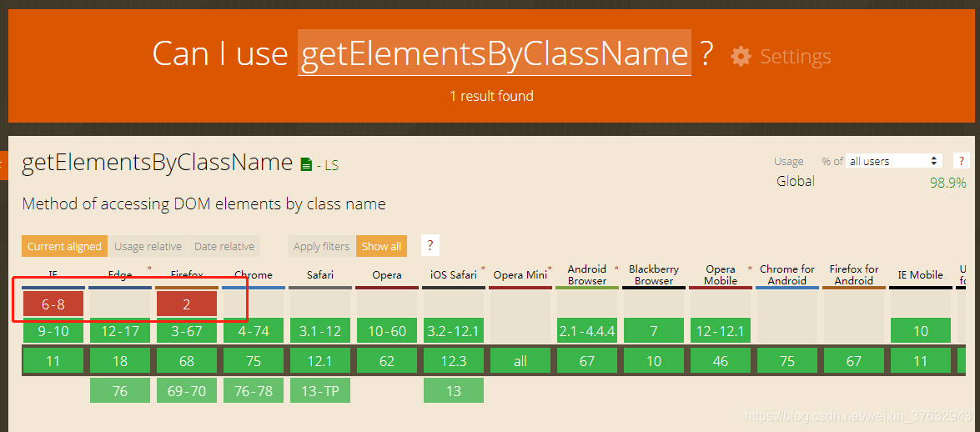Select the Edge 12-17 cell

pos(120,331)
